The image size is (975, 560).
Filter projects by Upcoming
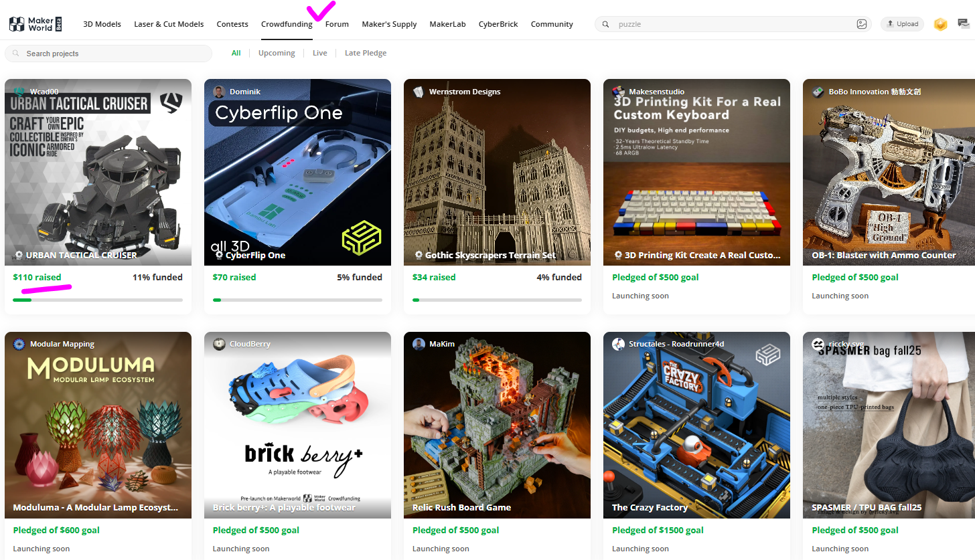277,53
